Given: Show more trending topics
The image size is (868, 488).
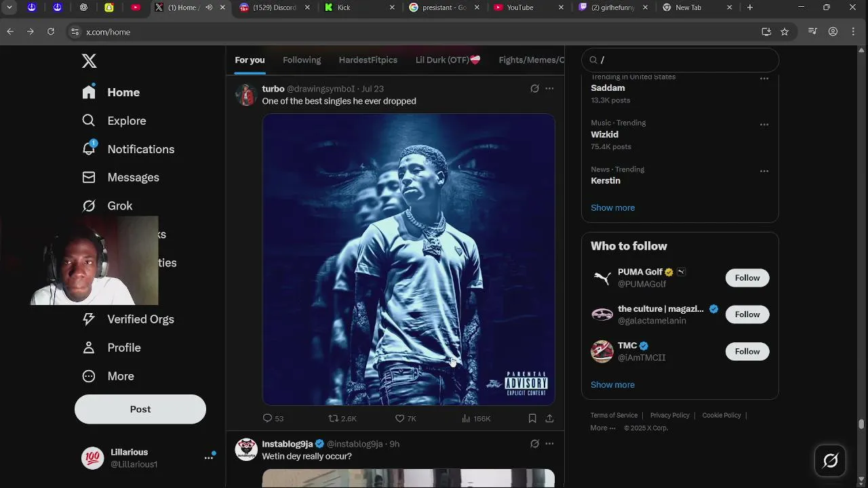Looking at the screenshot, I should coord(612,207).
